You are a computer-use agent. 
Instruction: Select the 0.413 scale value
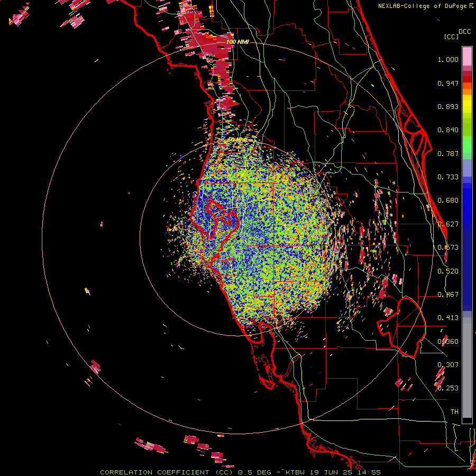[x=448, y=318]
